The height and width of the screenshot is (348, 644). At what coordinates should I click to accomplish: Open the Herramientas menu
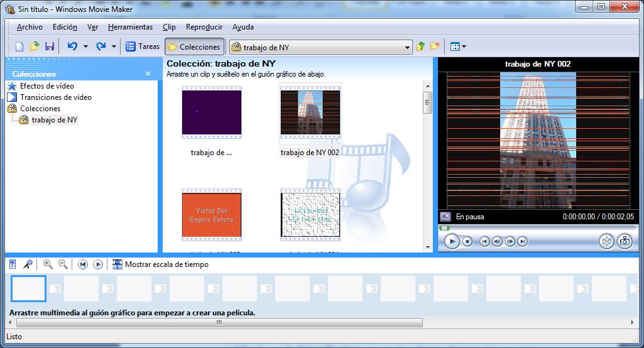coord(130,27)
